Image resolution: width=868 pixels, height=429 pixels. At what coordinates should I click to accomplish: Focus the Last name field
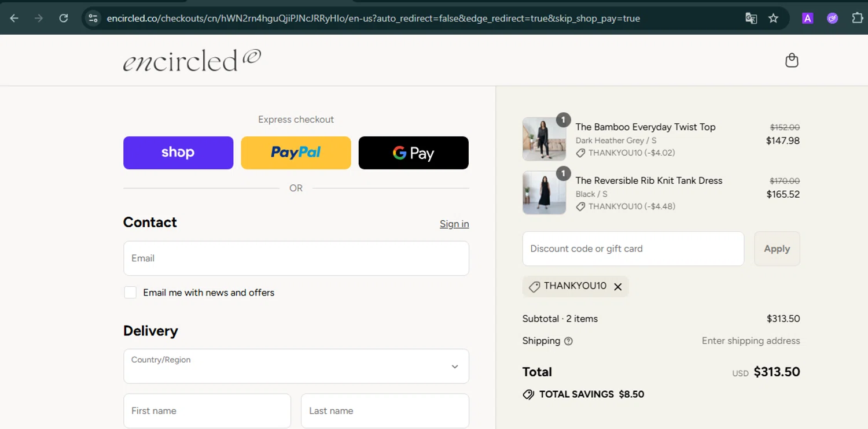click(x=385, y=411)
